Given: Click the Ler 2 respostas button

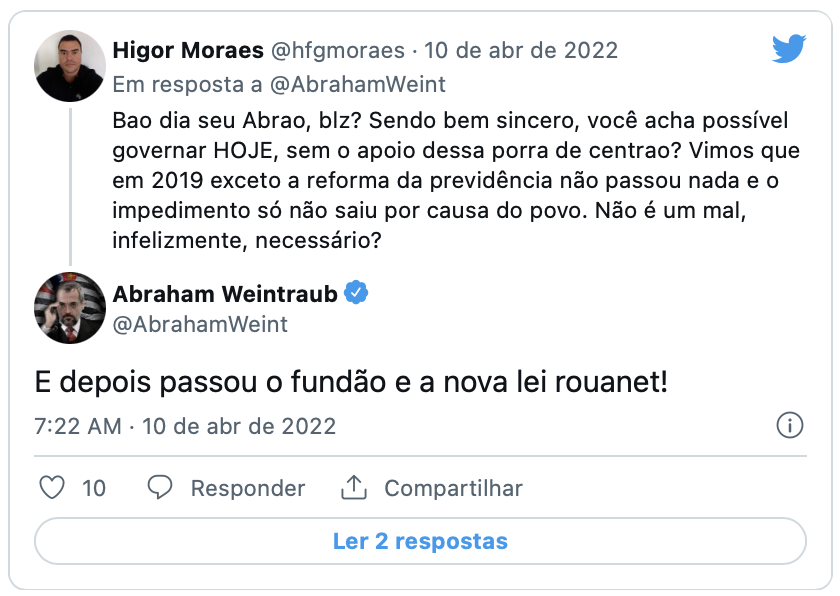Looking at the screenshot, I should point(420,542).
